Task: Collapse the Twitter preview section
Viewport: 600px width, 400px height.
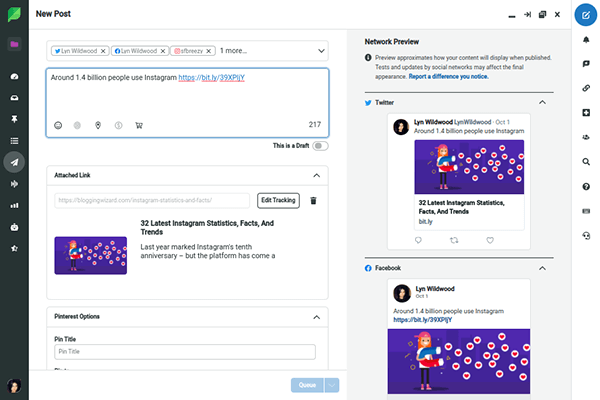Action: (x=542, y=102)
